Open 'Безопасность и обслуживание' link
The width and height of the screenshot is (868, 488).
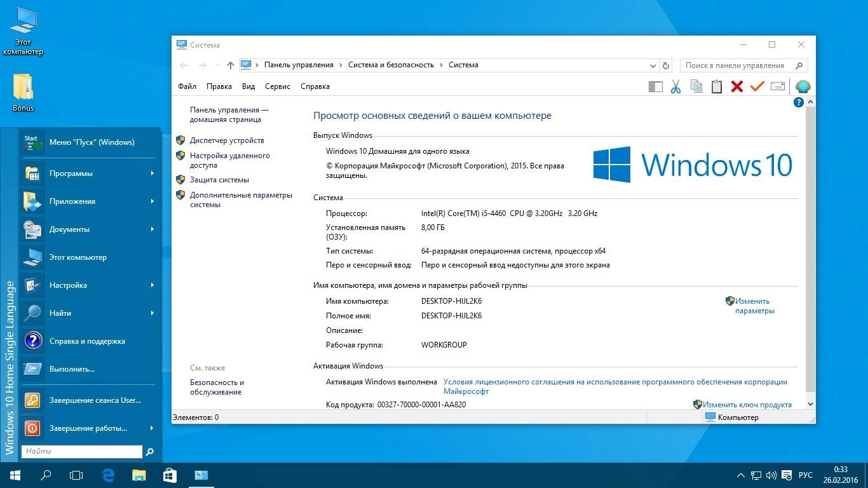(x=217, y=387)
